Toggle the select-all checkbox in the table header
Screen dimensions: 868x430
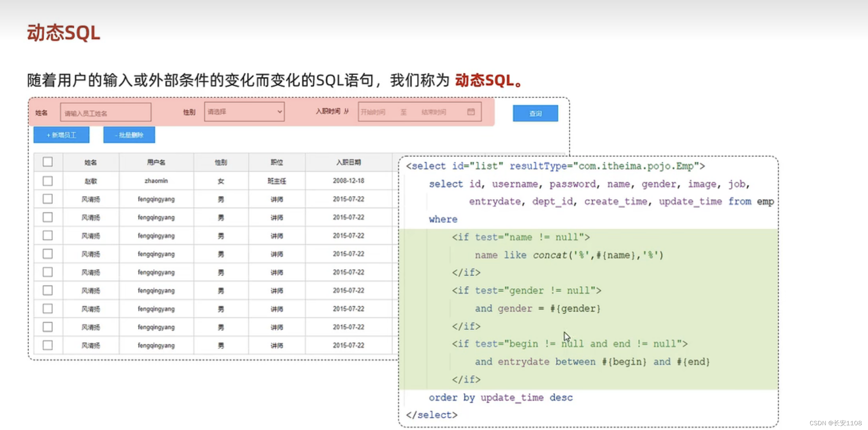click(48, 162)
